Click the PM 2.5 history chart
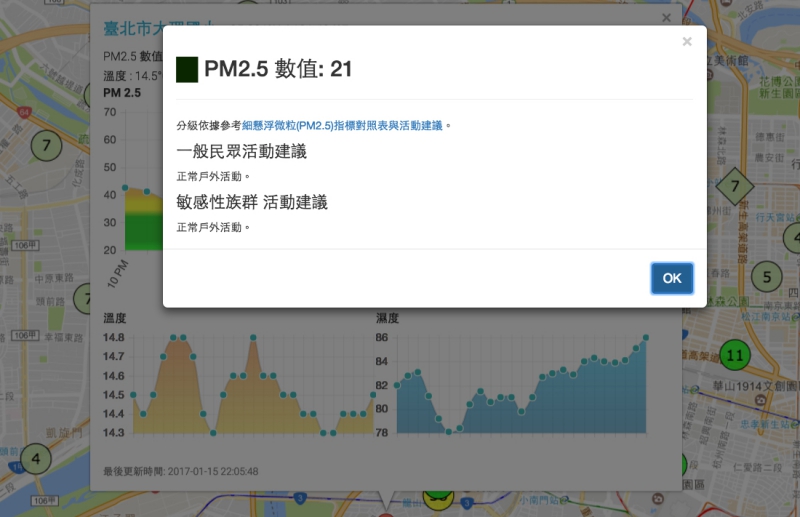The height and width of the screenshot is (517, 800). tap(140, 215)
